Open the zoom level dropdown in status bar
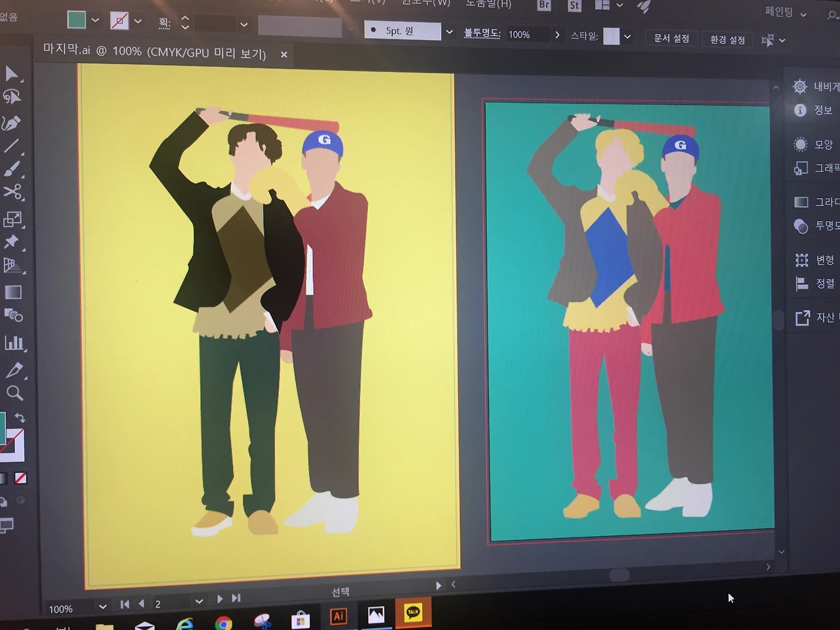The height and width of the screenshot is (630, 840). point(102,606)
